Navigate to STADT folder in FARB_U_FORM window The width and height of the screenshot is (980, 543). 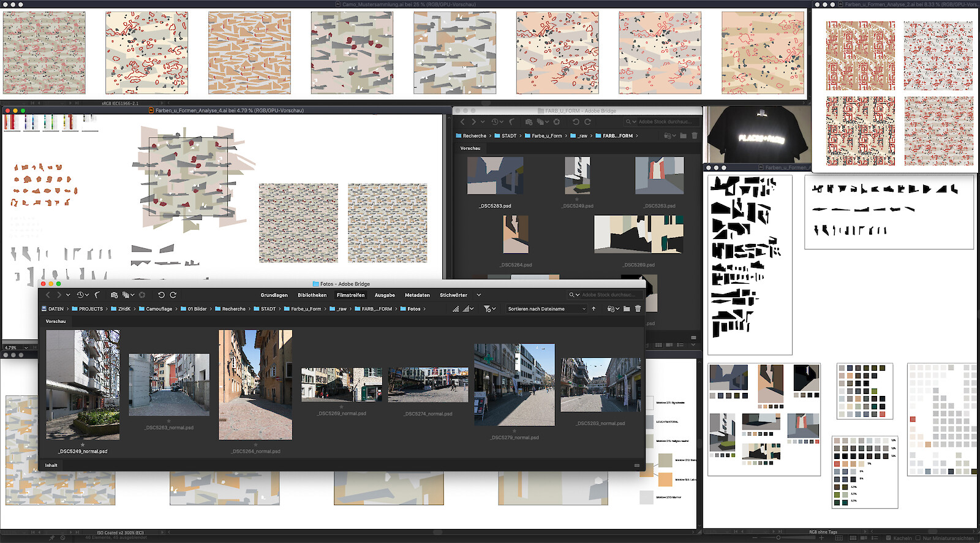click(509, 136)
